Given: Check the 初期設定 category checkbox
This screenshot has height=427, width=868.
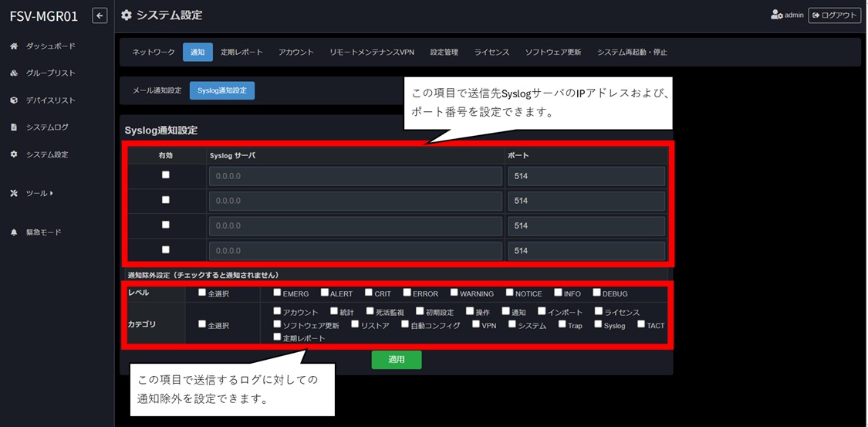Looking at the screenshot, I should [420, 311].
